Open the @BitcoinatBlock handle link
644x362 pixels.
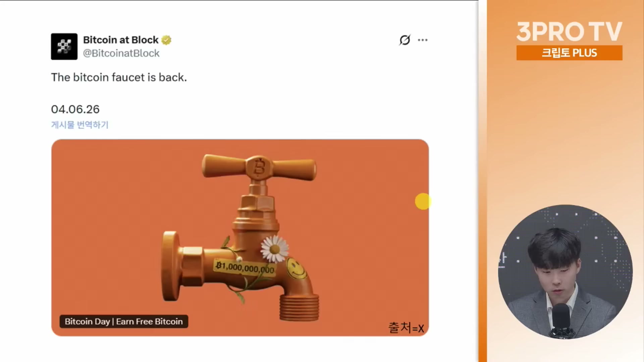[121, 53]
